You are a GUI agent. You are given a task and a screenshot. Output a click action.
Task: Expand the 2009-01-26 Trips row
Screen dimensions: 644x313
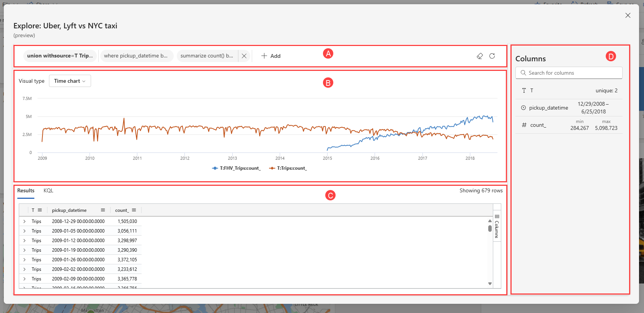point(24,260)
